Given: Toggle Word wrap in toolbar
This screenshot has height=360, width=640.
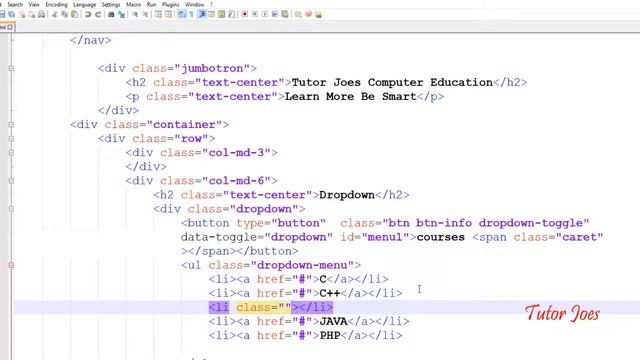Looking at the screenshot, I should [182, 14].
